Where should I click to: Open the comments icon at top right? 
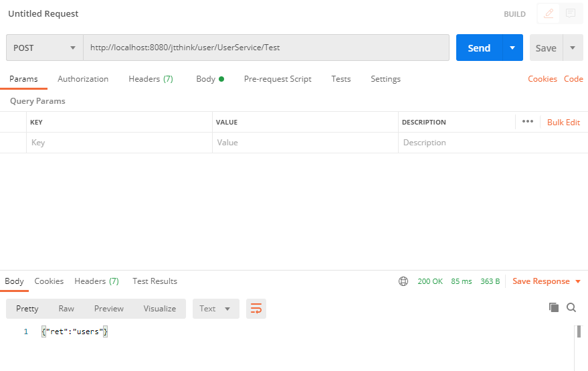[x=570, y=13]
